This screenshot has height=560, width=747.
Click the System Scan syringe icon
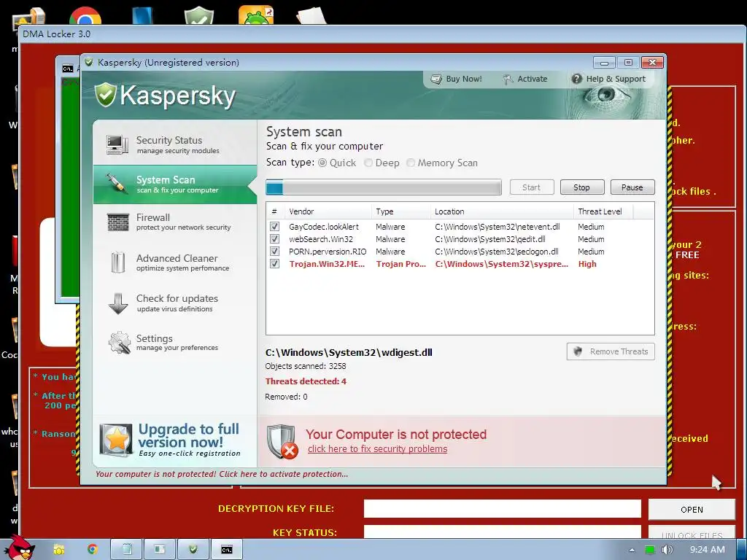[117, 184]
